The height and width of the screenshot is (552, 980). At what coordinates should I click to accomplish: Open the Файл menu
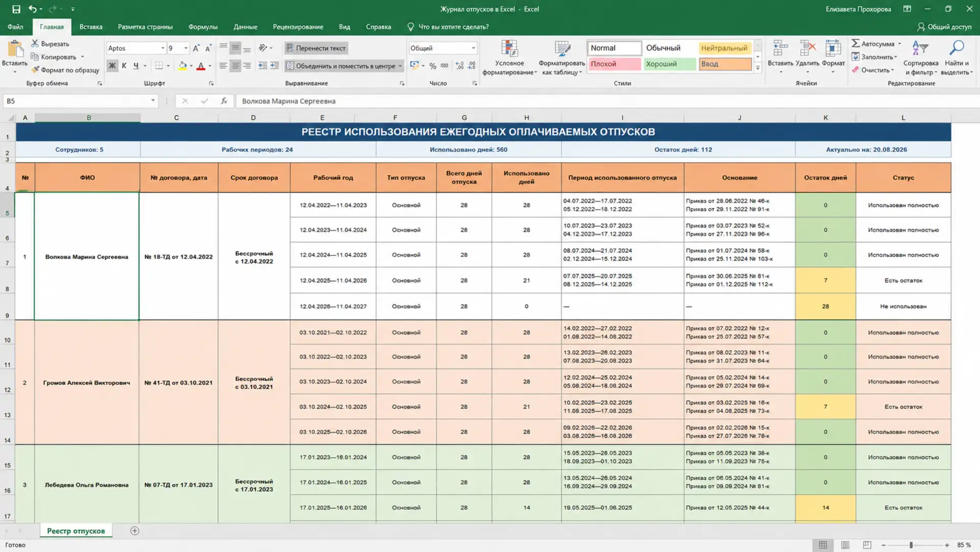pyautogui.click(x=15, y=27)
